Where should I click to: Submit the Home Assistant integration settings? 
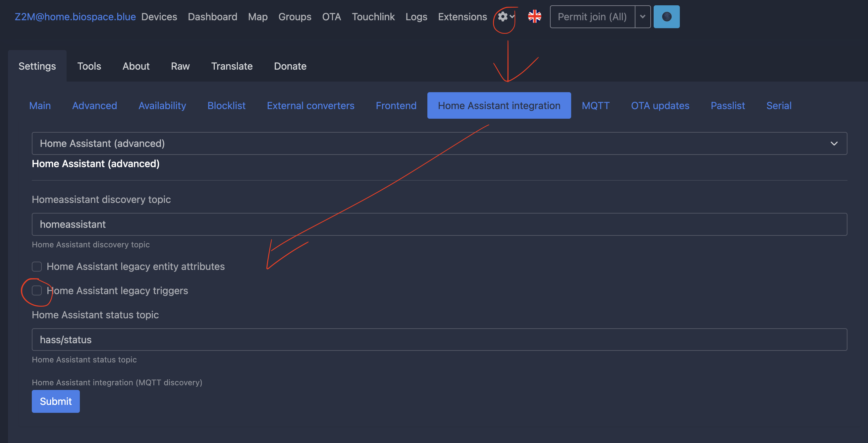point(56,401)
